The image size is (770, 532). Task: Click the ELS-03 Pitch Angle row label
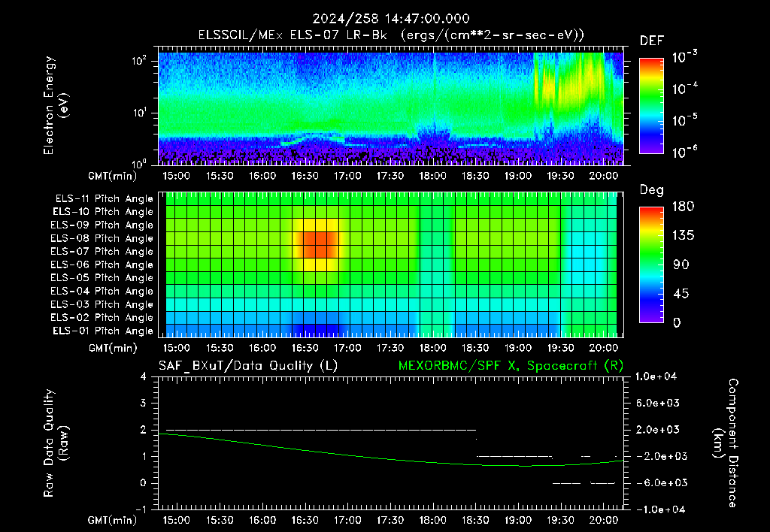[102, 304]
